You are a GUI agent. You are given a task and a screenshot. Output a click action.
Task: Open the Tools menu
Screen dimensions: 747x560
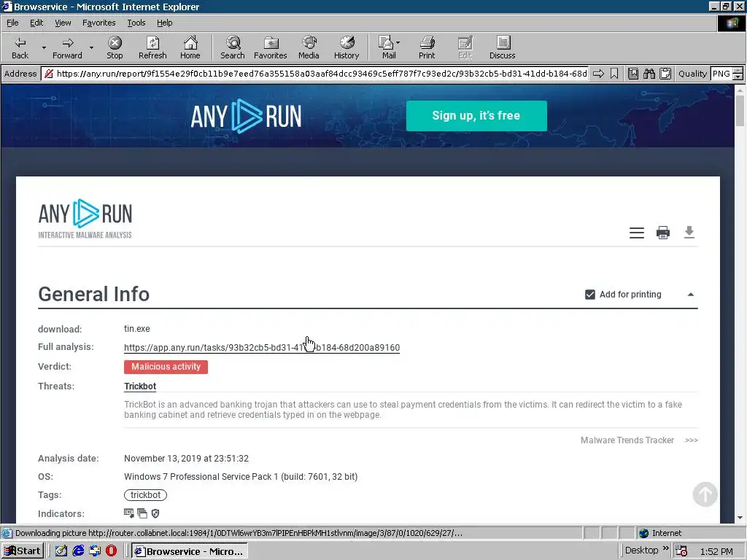[x=136, y=23]
